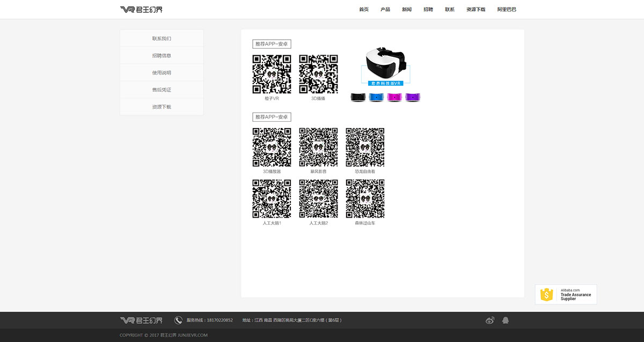
Task: Open 招聘信息 in the left sidebar
Action: [162, 56]
